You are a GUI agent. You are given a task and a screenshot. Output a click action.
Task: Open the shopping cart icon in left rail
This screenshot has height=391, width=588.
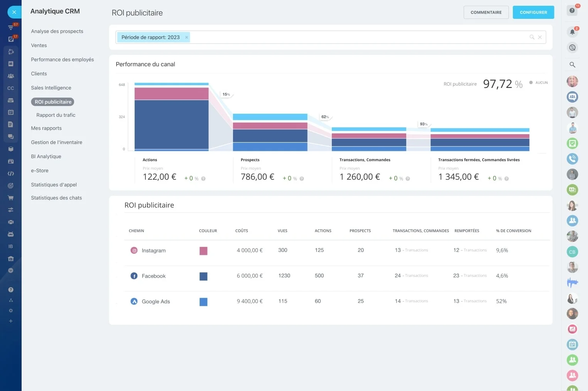point(11,198)
